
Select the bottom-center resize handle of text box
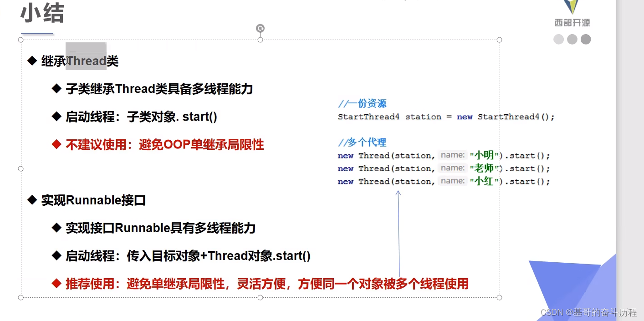point(260,297)
